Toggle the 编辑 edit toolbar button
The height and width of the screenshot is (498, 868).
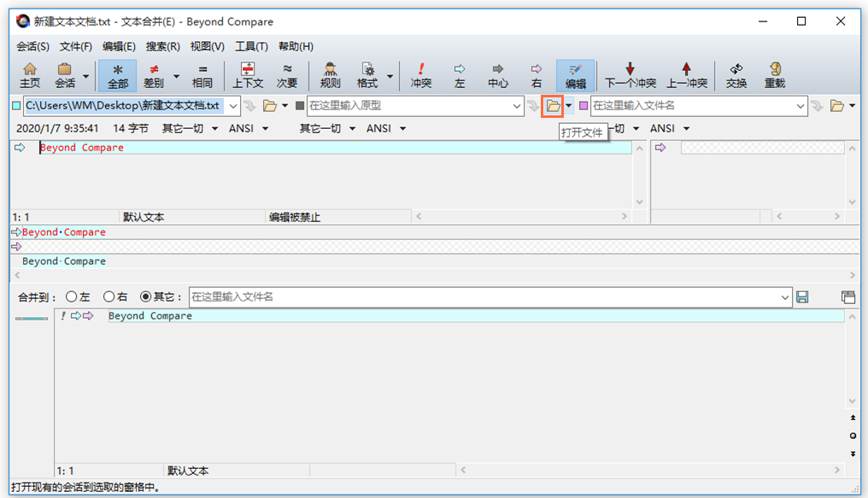tap(575, 75)
